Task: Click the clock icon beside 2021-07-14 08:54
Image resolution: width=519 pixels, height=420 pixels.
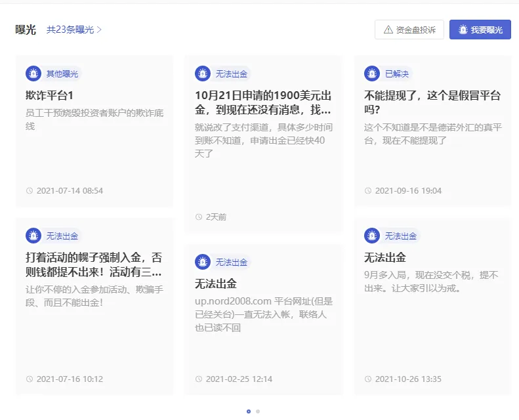Action: (x=30, y=190)
